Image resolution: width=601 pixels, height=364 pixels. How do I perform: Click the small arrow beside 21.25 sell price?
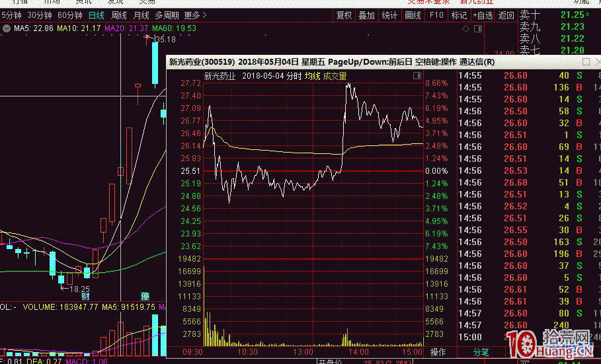point(587,14)
